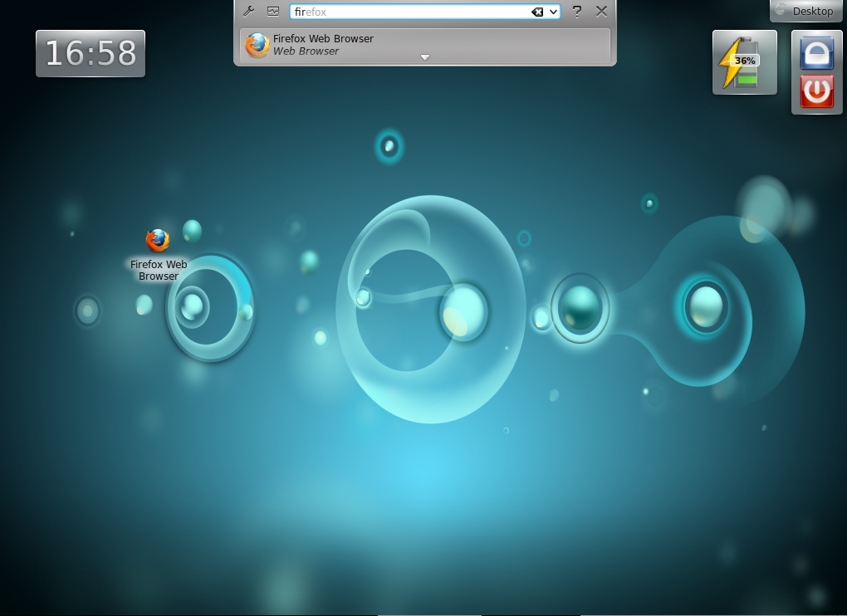Clear the search text in KRunner
This screenshot has width=847, height=616.
(537, 12)
